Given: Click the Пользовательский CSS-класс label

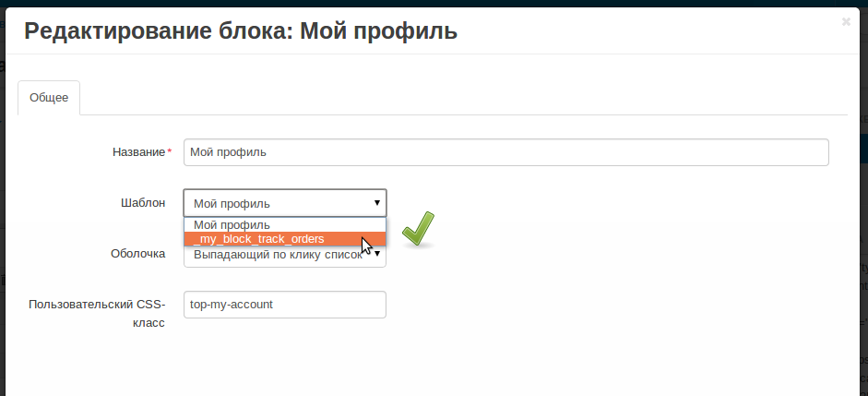Looking at the screenshot, I should pos(97,313).
